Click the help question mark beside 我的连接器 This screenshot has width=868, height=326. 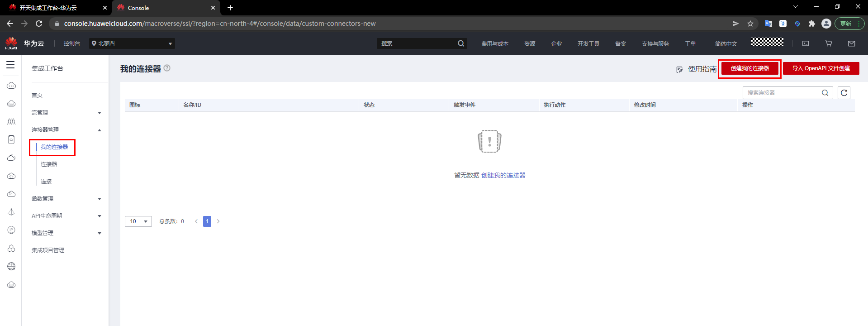(167, 68)
